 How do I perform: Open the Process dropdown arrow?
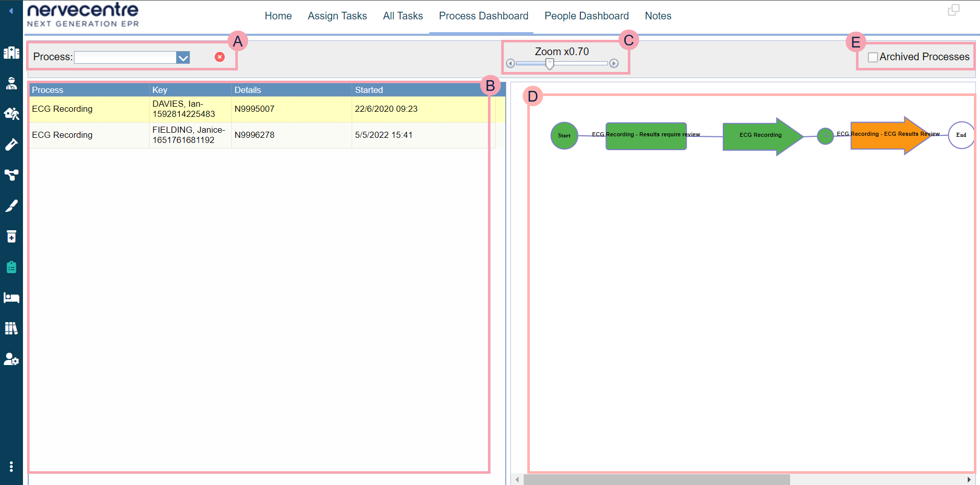[183, 58]
